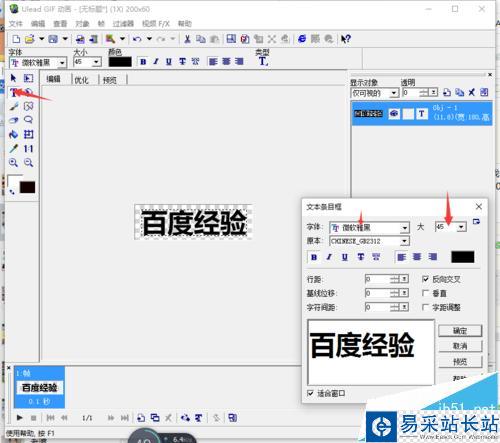Open the 对象 menu
500x443 pixels.
(x=82, y=24)
